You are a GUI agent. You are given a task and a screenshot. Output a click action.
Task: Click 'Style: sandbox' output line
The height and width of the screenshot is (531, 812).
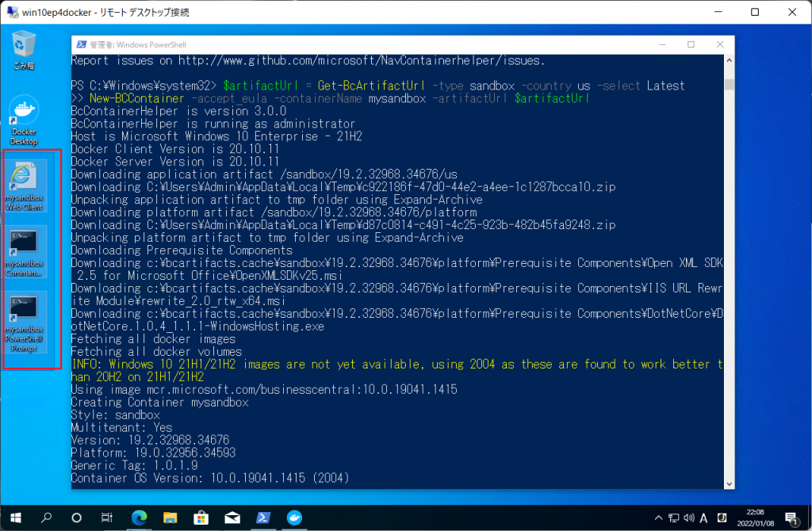(116, 415)
